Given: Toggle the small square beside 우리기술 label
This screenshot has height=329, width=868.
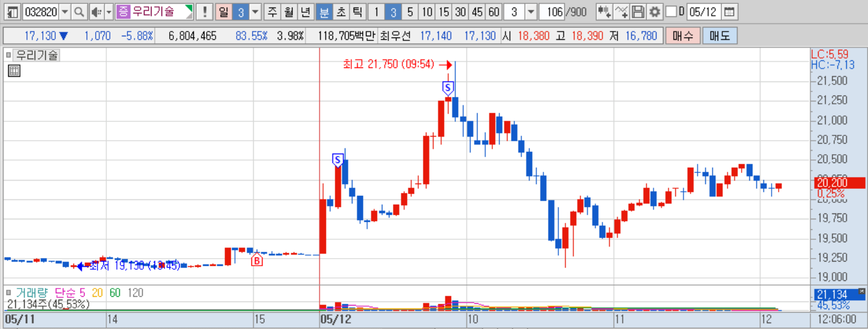Looking at the screenshot, I should click(8, 55).
